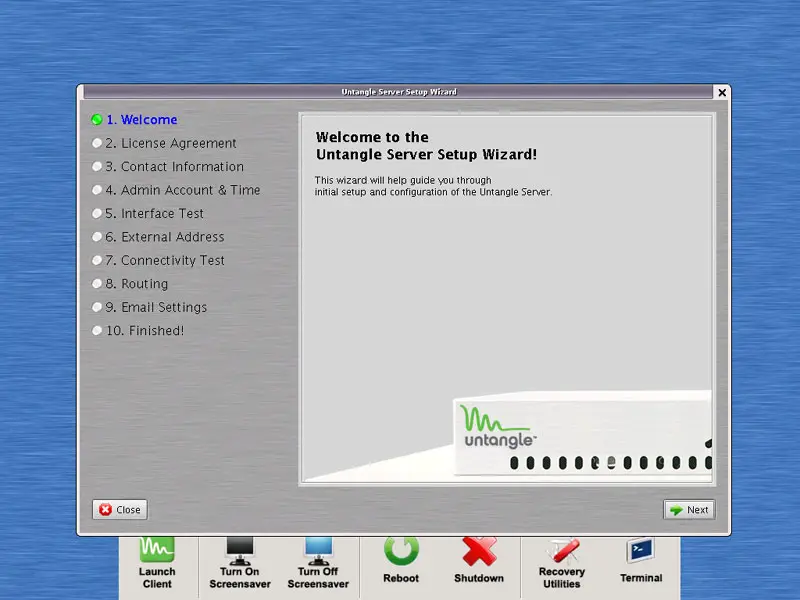The image size is (800, 600).
Task: Select step 6. External Address
Action: click(158, 237)
